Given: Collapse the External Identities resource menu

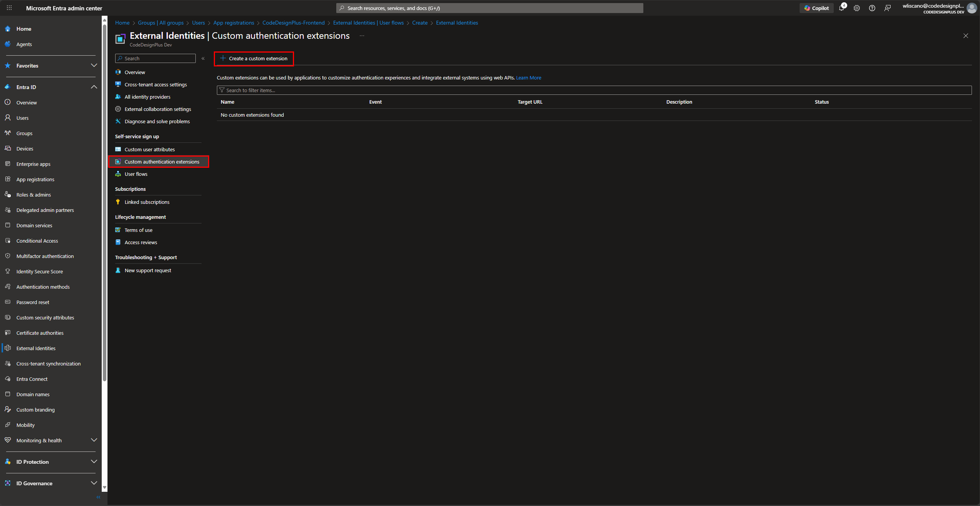Looking at the screenshot, I should 203,58.
